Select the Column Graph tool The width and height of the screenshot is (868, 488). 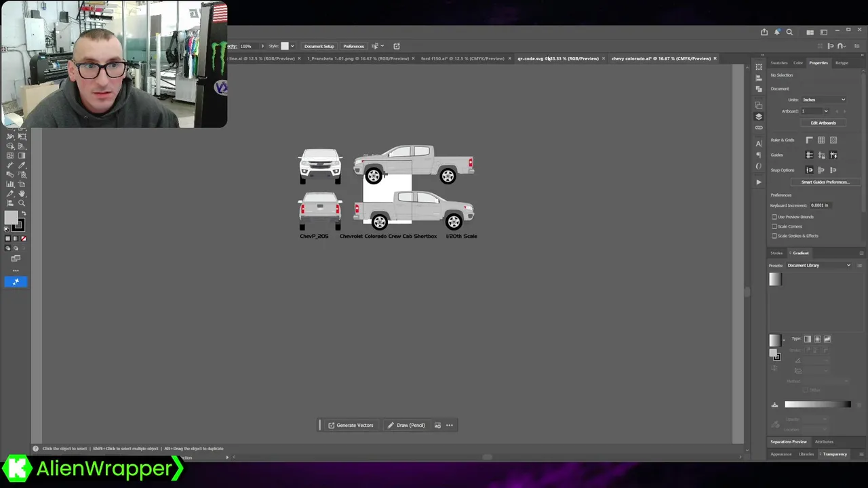(9, 184)
